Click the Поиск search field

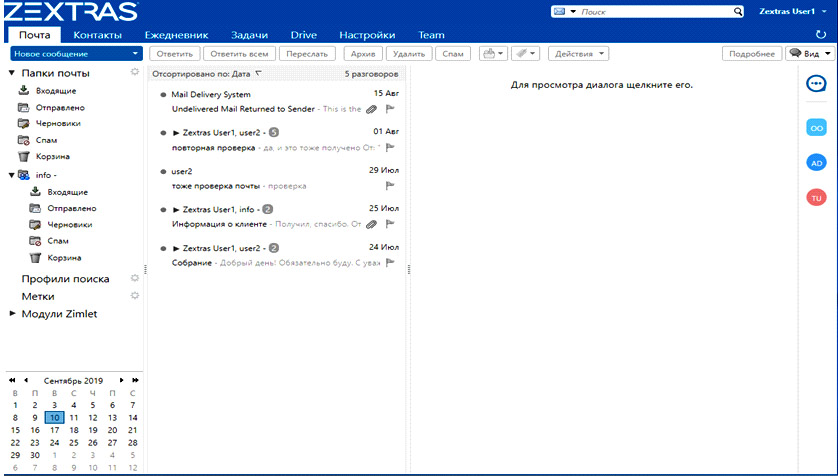pyautogui.click(x=656, y=11)
